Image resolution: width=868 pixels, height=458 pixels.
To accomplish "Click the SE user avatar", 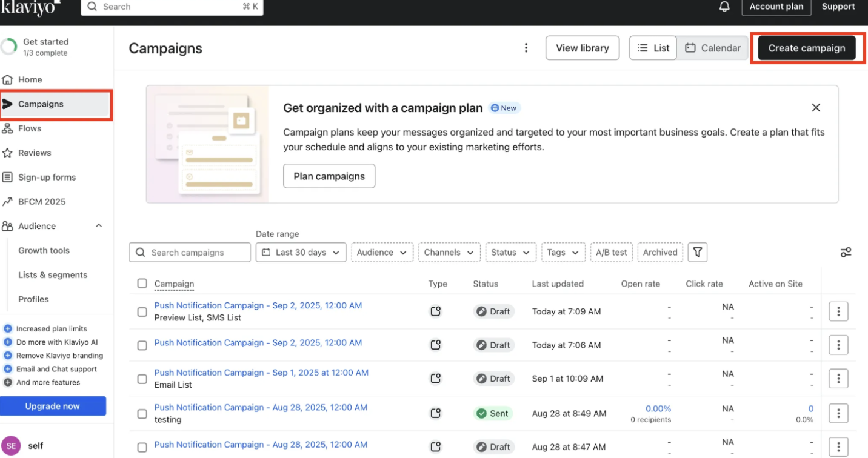I will (11, 445).
